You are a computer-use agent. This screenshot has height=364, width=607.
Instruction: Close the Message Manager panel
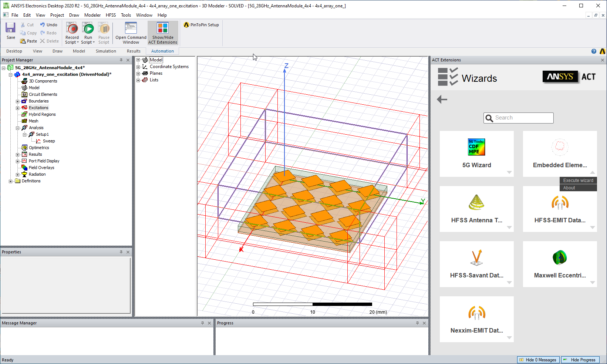click(209, 323)
